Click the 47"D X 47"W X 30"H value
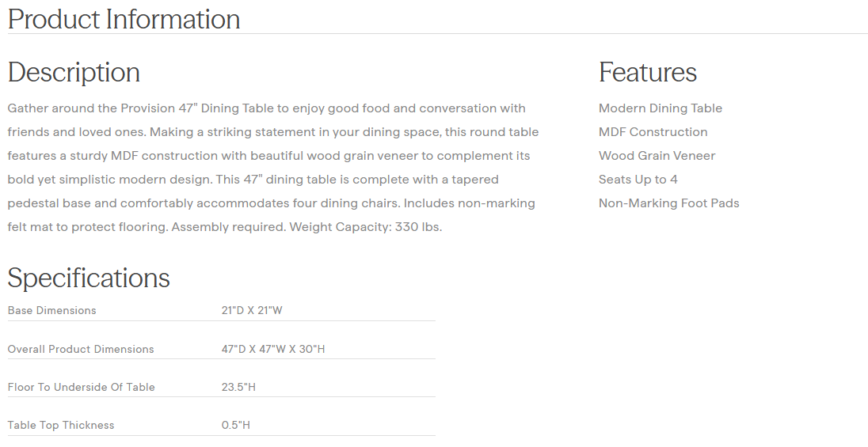Viewport: 868px width, 447px height. 272,349
